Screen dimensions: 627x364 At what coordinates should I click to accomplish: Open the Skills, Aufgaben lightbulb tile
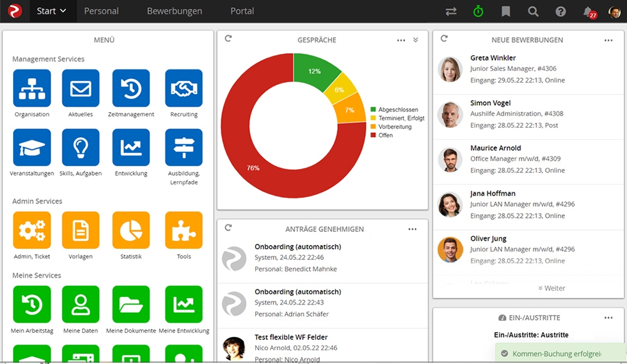(80, 147)
